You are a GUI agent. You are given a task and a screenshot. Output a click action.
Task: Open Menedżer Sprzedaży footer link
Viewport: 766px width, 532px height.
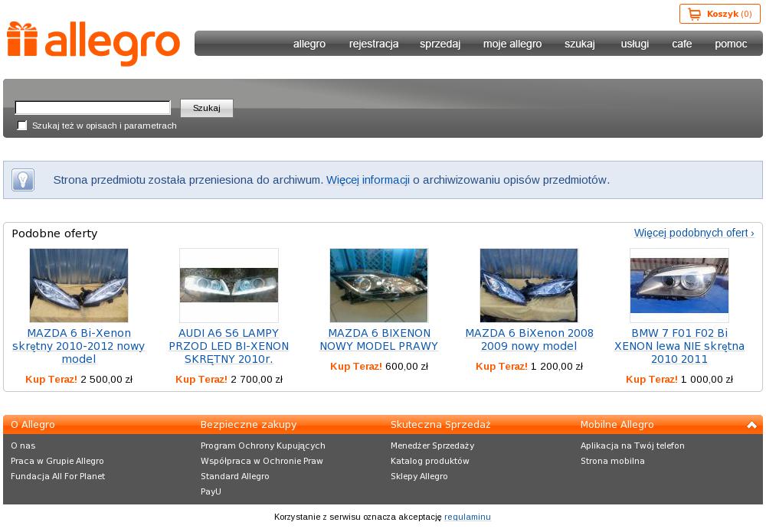point(432,446)
